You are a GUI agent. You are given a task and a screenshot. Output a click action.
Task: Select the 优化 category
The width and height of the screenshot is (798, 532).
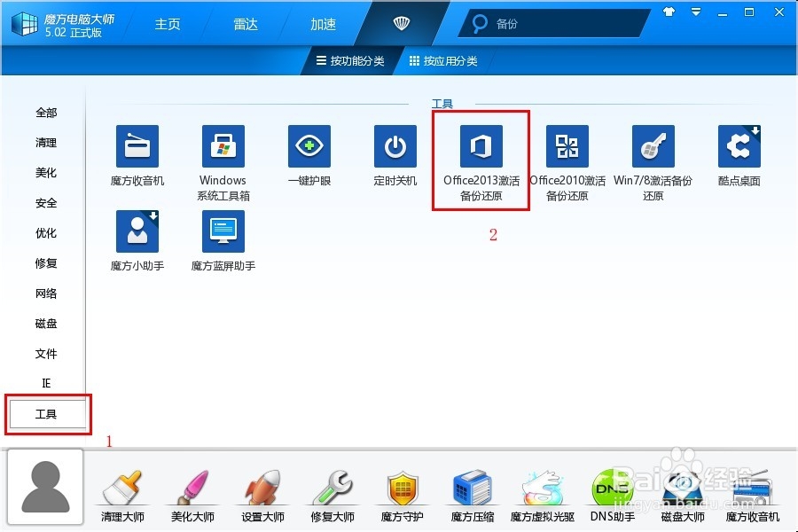click(x=46, y=233)
